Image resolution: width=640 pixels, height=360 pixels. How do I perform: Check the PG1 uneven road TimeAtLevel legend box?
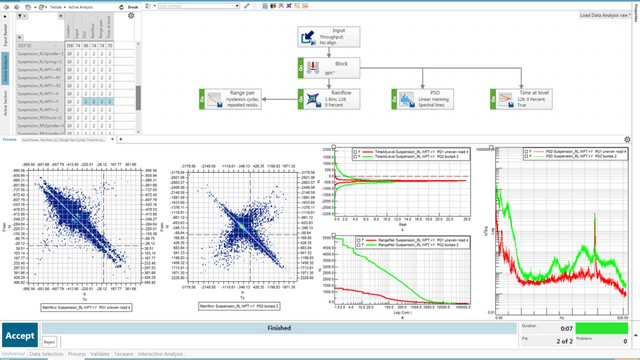tap(355, 152)
